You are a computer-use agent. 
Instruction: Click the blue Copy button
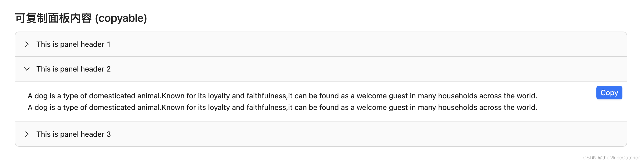pyautogui.click(x=609, y=93)
